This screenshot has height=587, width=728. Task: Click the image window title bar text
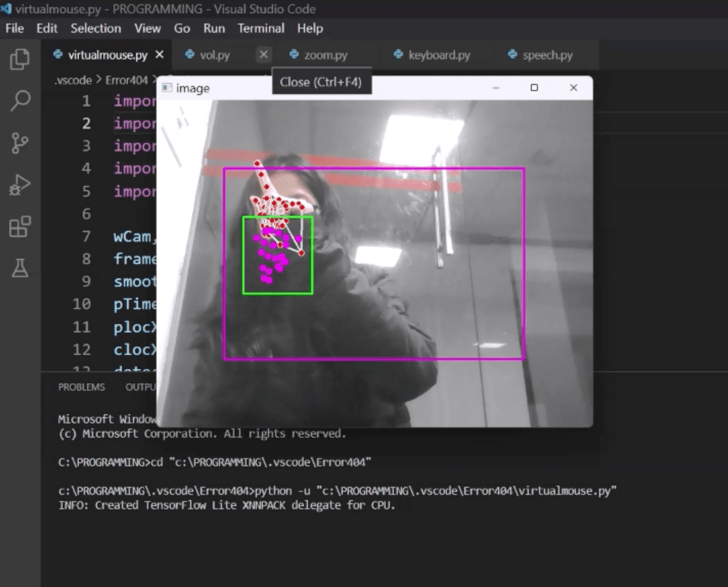click(x=193, y=88)
